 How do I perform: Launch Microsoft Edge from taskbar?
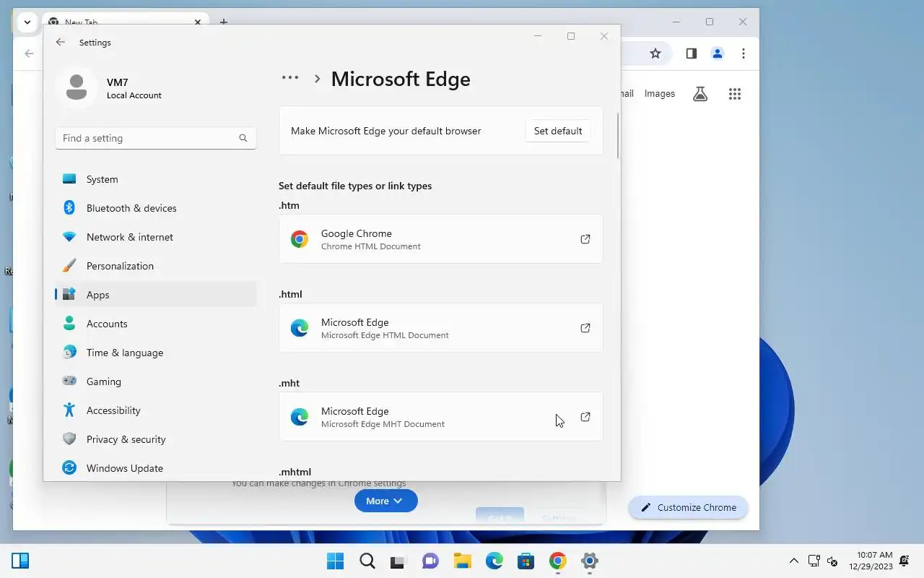click(x=494, y=561)
